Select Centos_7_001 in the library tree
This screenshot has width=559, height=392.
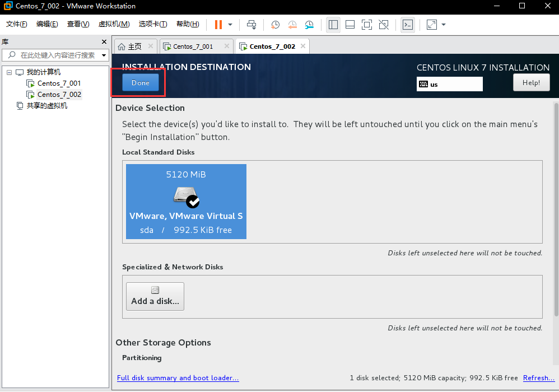pos(59,83)
